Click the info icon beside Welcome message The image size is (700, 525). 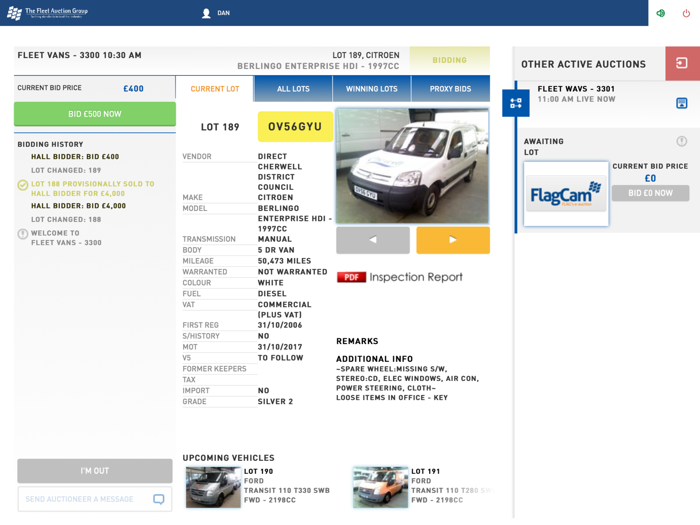click(23, 234)
